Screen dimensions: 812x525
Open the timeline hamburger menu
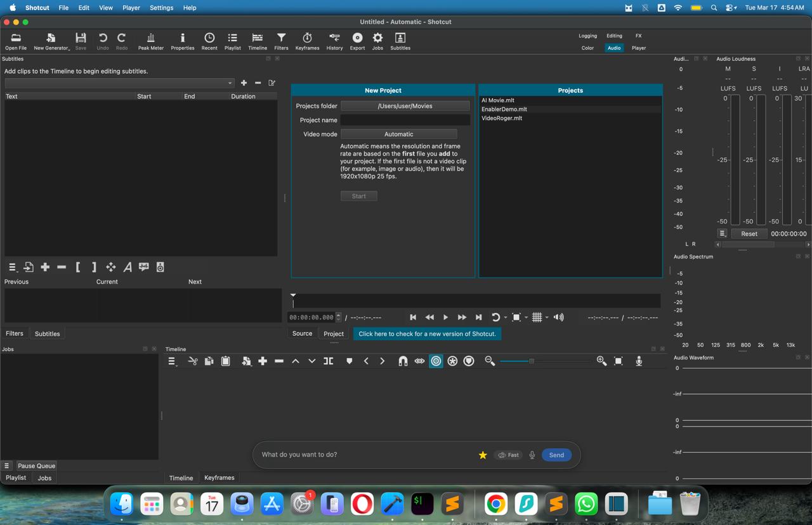point(172,361)
